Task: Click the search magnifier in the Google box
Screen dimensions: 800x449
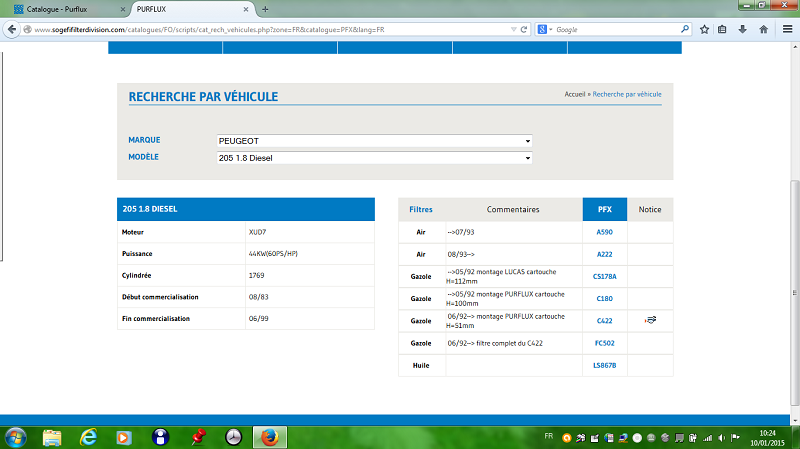Action: tap(685, 30)
